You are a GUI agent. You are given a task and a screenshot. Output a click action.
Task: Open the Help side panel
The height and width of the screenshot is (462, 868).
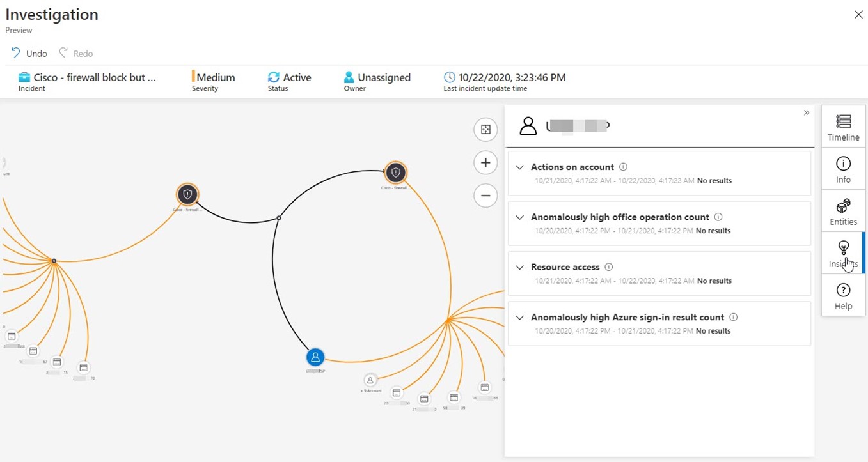tap(843, 296)
